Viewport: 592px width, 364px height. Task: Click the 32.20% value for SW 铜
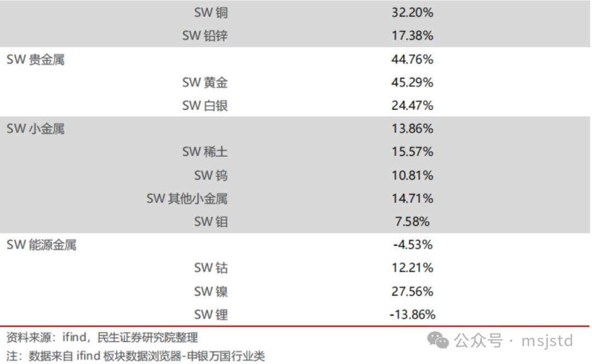tap(412, 13)
